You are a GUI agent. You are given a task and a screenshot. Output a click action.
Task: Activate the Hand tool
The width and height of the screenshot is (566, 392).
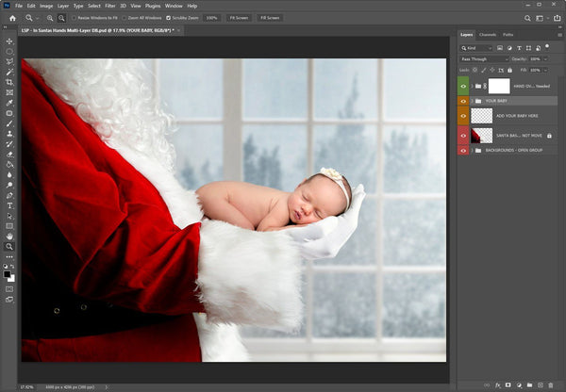pos(9,236)
